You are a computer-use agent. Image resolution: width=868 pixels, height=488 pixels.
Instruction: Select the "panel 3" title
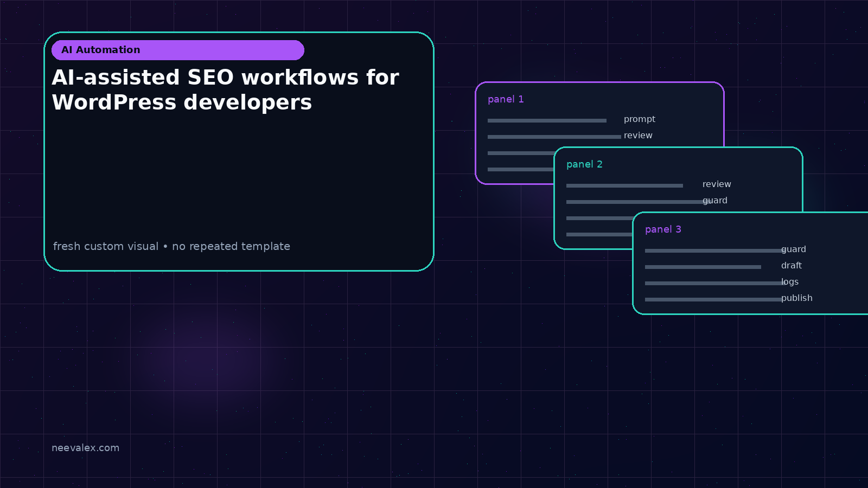pyautogui.click(x=663, y=229)
